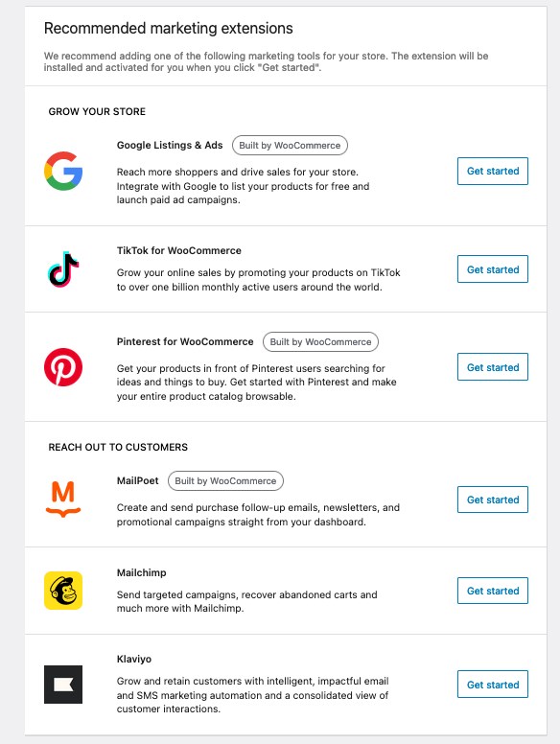
Task: Click the TikTok logo icon
Action: pyautogui.click(x=63, y=269)
